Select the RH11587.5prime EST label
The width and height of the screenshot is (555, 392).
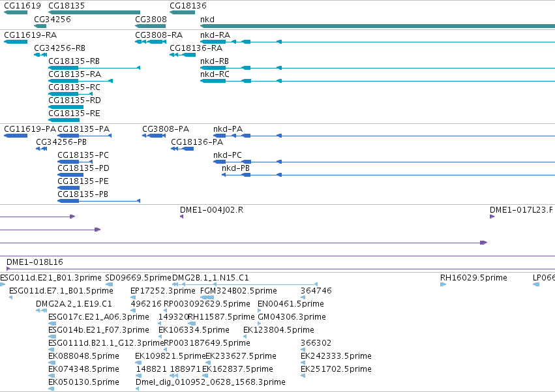click(x=221, y=317)
